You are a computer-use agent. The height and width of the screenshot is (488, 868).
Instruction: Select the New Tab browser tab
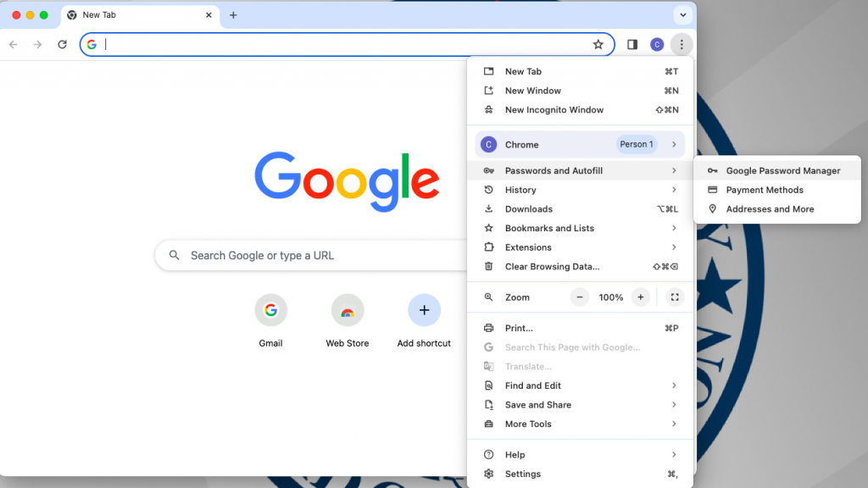(138, 15)
